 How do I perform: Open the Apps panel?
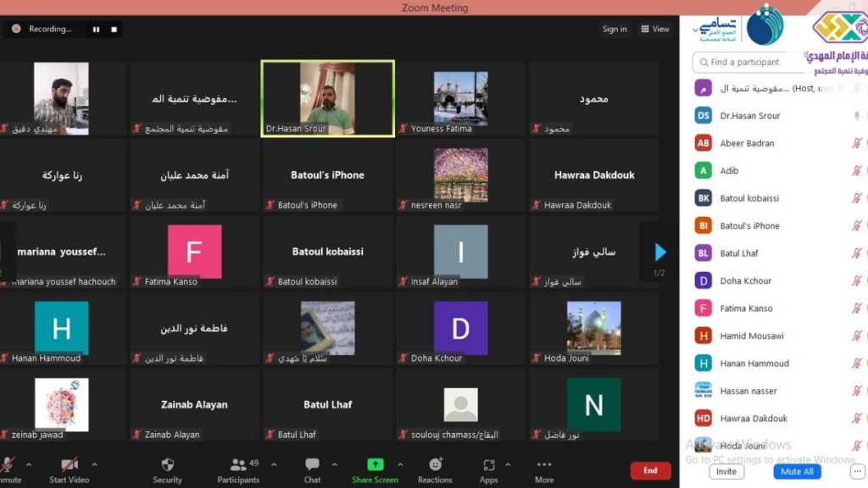tap(488, 465)
